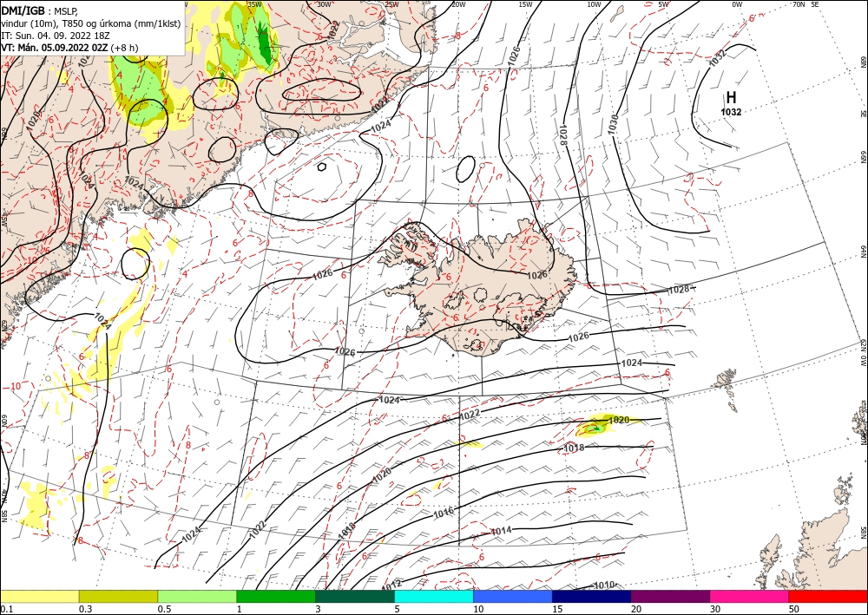The height and width of the screenshot is (615, 868).
Task: Click the '30' legend scale value
Action: click(715, 609)
